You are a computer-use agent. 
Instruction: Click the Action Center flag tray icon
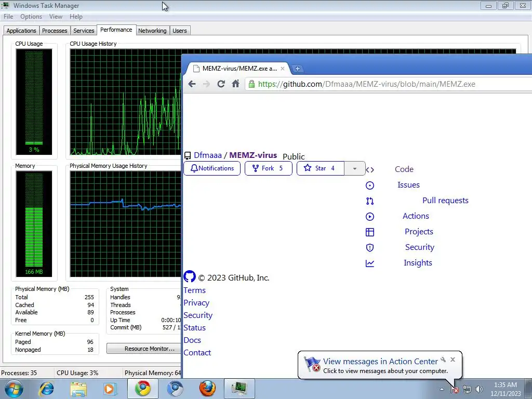(x=454, y=389)
